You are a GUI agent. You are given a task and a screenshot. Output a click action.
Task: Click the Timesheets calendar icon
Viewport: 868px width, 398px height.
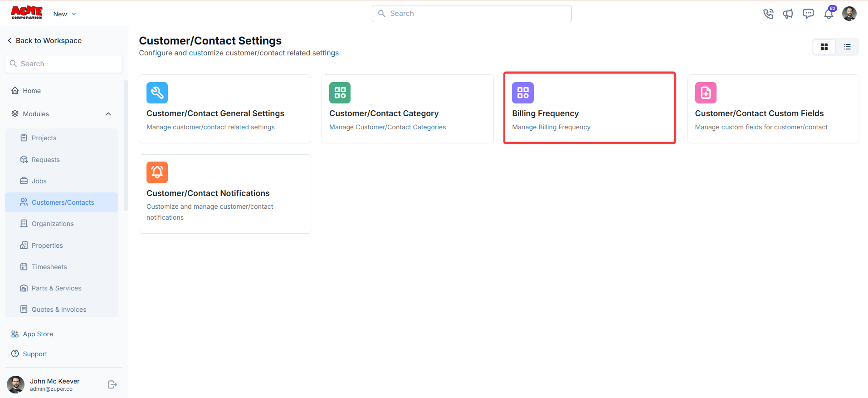click(24, 266)
